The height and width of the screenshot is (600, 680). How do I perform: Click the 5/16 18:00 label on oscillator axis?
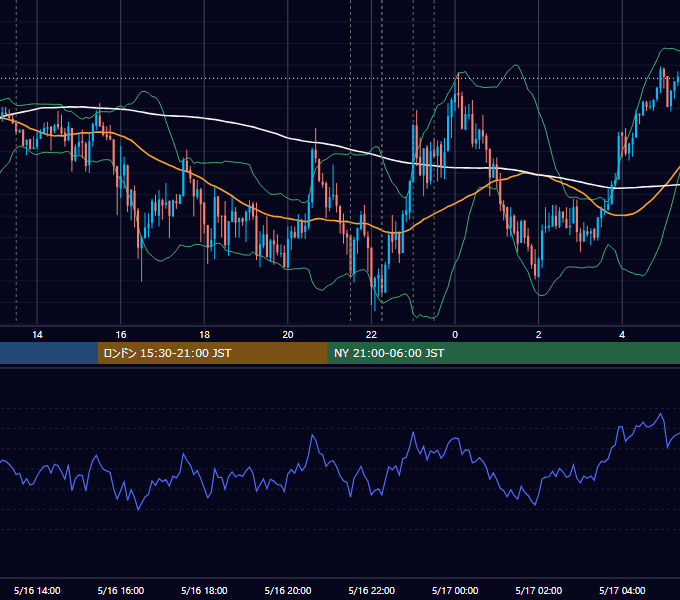pyautogui.click(x=204, y=590)
